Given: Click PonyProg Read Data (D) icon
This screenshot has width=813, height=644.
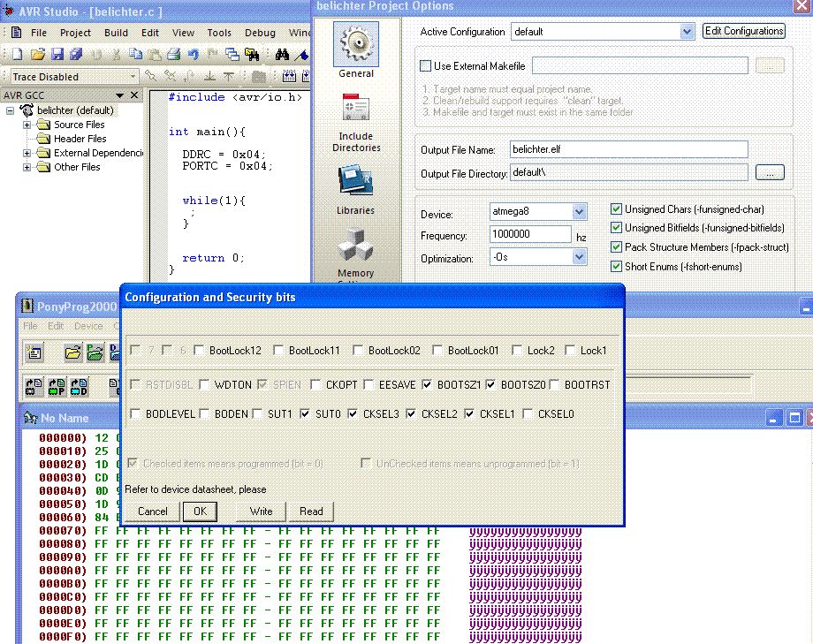Looking at the screenshot, I should (79, 387).
